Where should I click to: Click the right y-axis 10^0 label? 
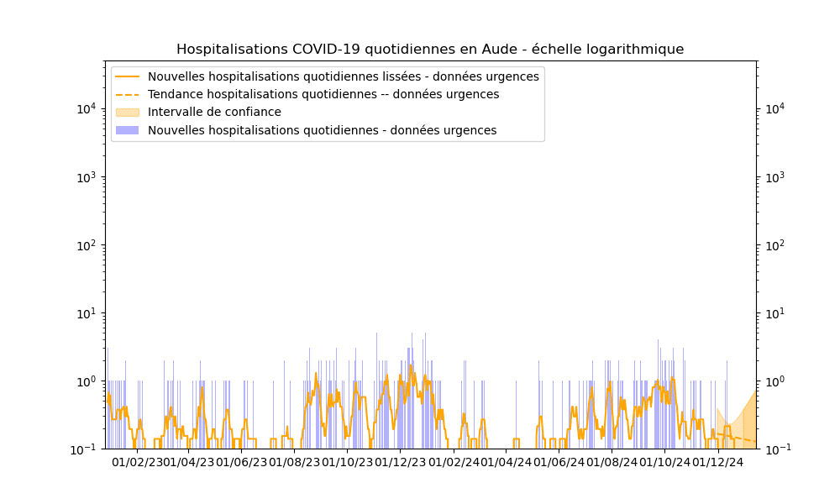774,381
